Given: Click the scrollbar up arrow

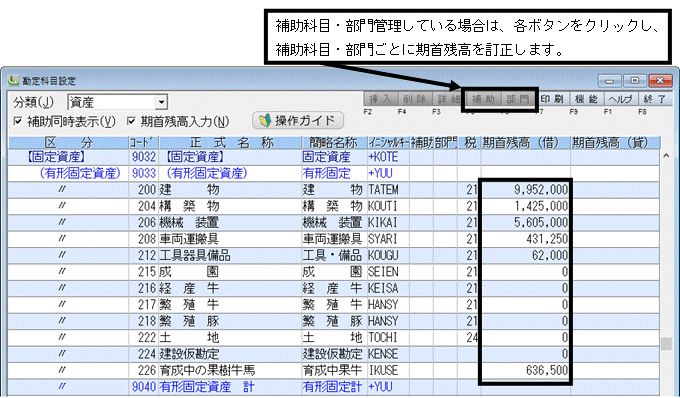Looking at the screenshot, I should tap(666, 156).
